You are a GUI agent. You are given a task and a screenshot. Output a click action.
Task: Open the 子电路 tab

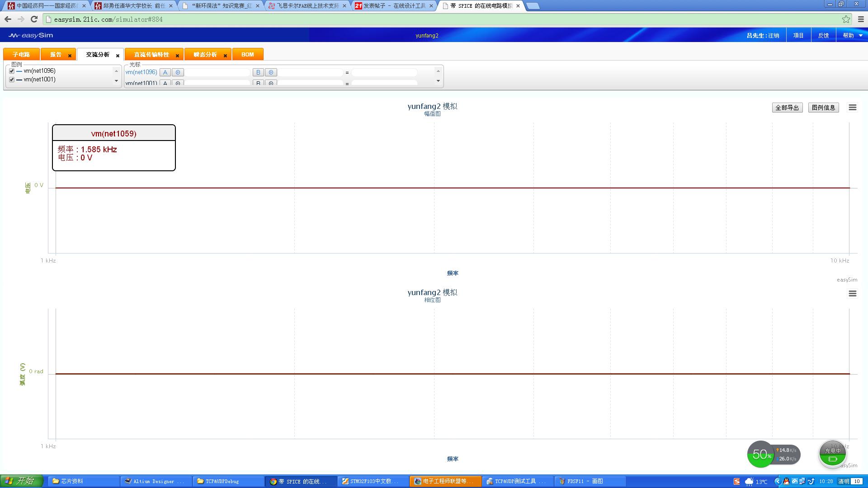pos(21,54)
